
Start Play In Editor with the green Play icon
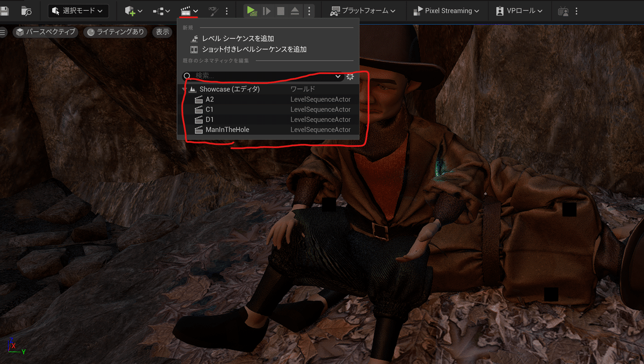point(251,11)
